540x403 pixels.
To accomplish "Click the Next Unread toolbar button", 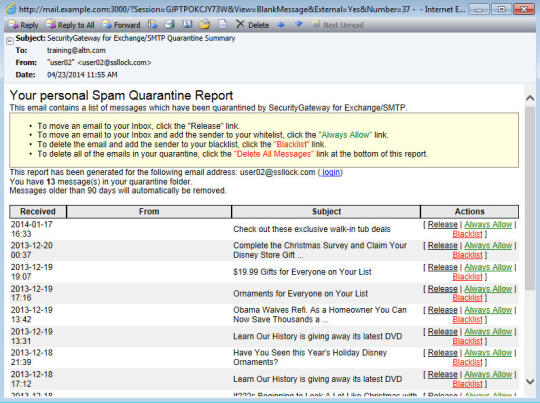I will (x=338, y=25).
